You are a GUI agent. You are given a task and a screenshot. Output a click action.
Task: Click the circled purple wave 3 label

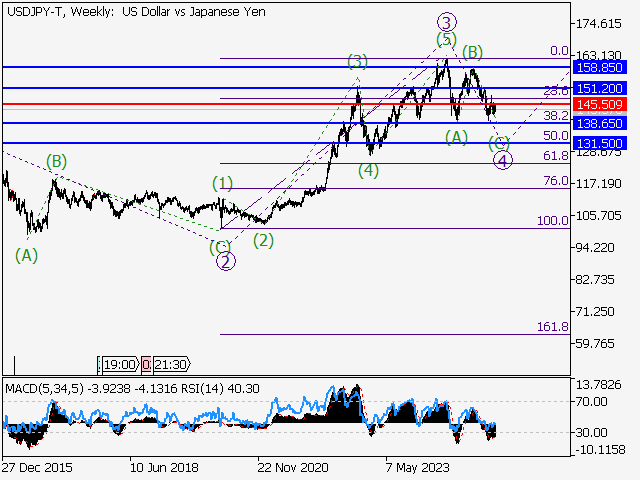447,21
